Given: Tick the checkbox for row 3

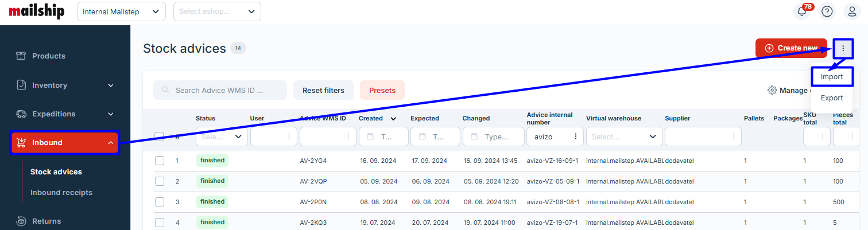Looking at the screenshot, I should (x=160, y=202).
